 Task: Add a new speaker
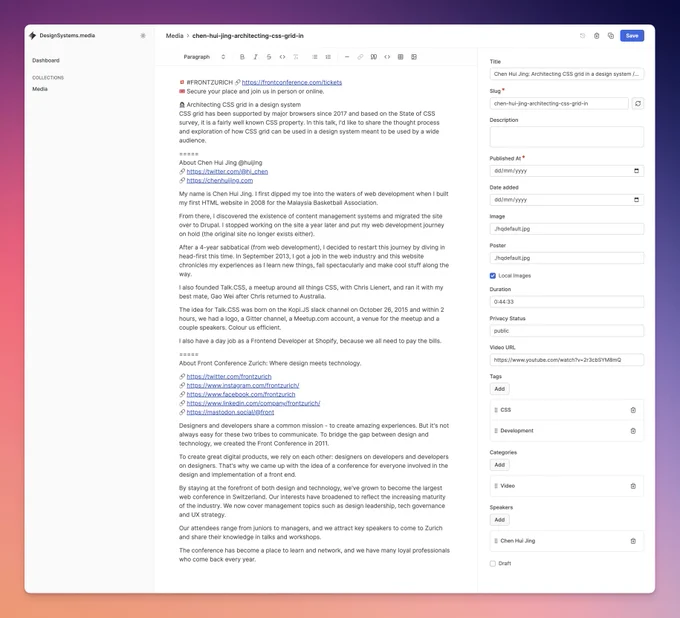(500, 520)
